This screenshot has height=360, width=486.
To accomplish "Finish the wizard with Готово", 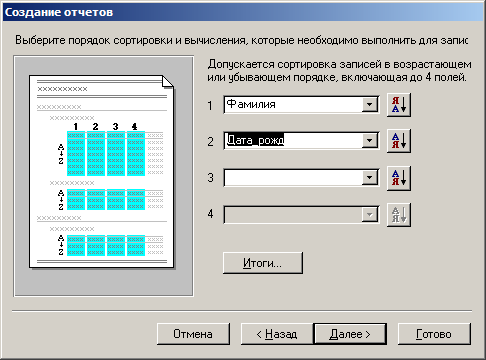I will click(434, 334).
